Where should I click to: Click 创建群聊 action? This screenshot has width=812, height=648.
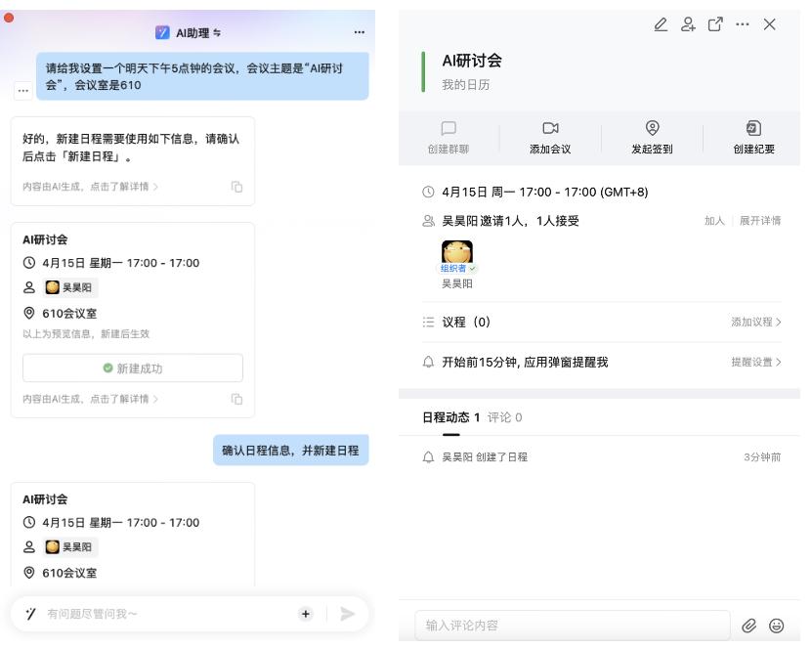tap(449, 138)
